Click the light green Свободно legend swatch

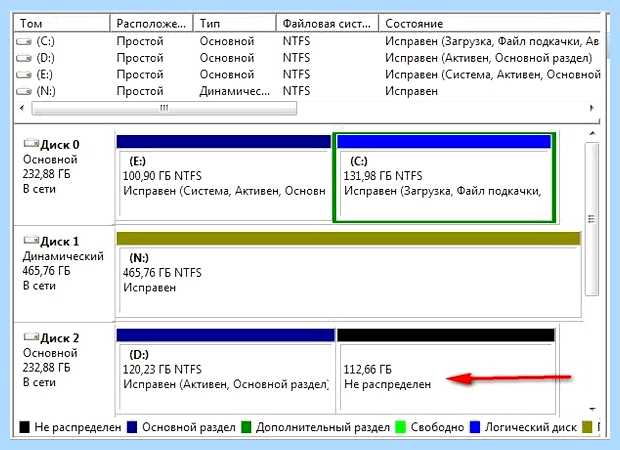[401, 427]
